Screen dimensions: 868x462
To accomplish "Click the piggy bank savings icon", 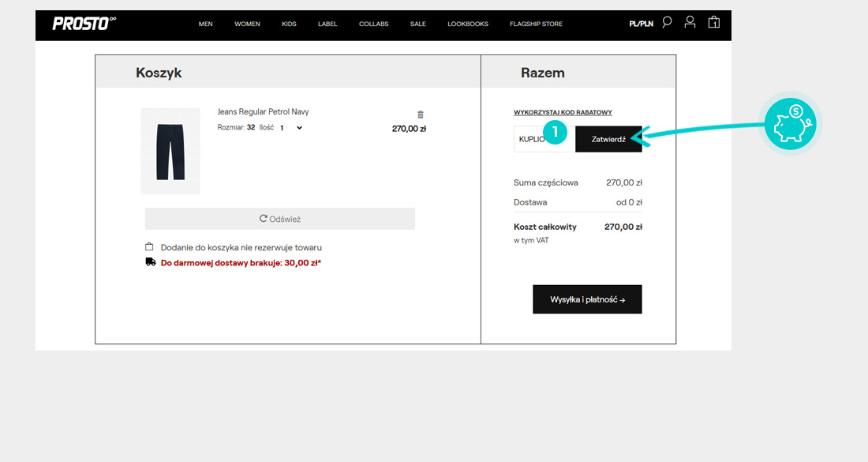I will click(x=790, y=125).
